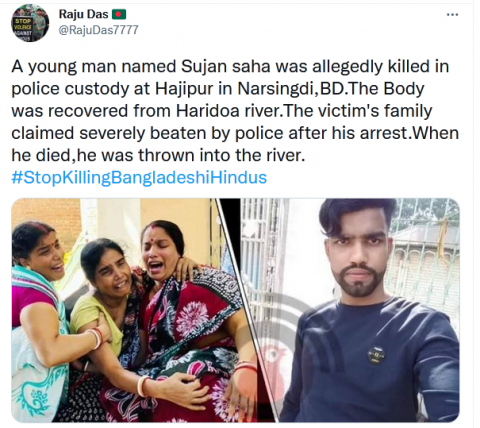Open the @RajuDas7777 handle link
Viewport: 480px width, 428px height.
pyautogui.click(x=98, y=30)
